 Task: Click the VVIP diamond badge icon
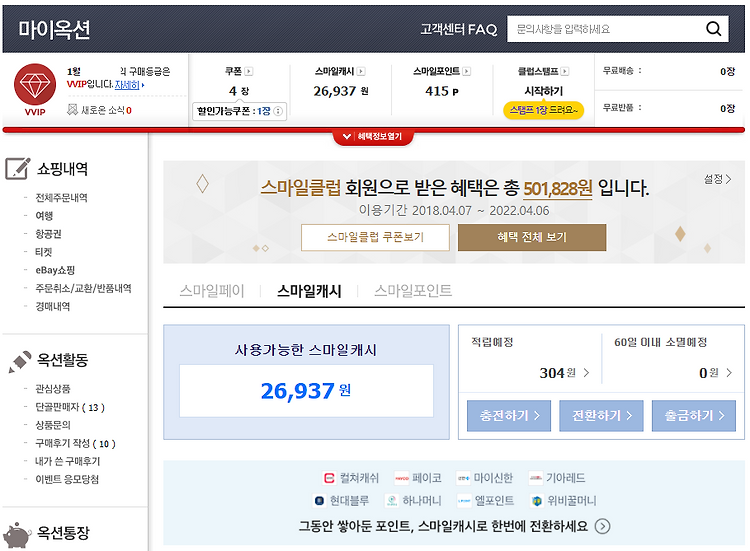coord(35,85)
